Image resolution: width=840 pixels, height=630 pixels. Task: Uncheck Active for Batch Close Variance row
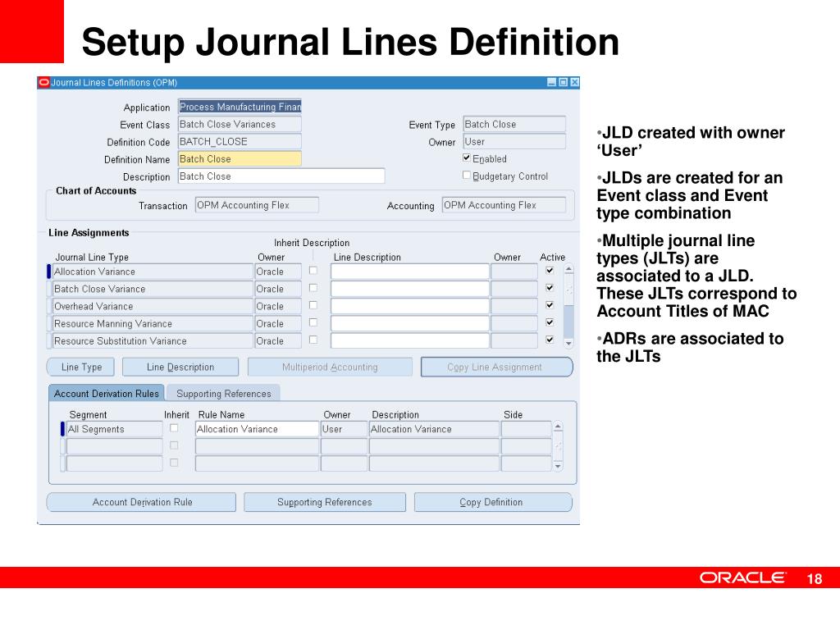coord(550,288)
